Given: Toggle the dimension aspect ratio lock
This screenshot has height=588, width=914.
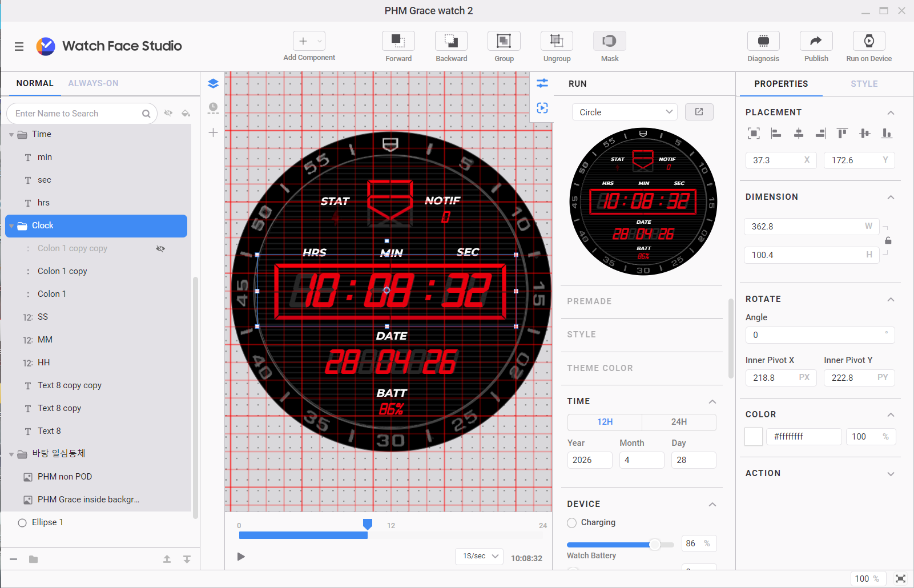Looking at the screenshot, I should click(x=888, y=241).
